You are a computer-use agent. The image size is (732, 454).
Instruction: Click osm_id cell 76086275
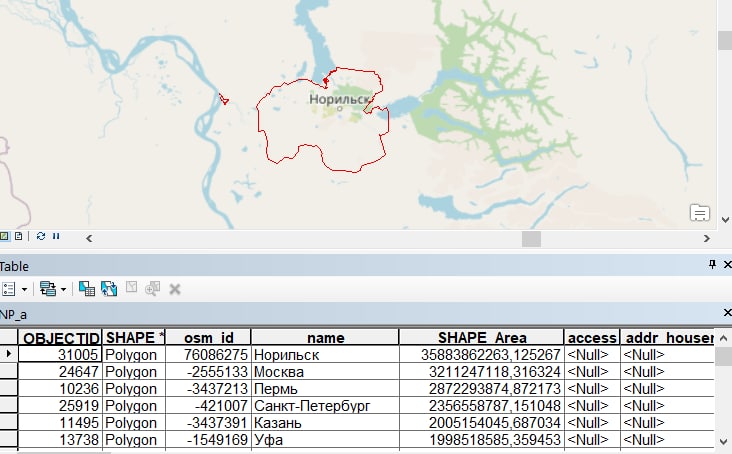tap(208, 355)
